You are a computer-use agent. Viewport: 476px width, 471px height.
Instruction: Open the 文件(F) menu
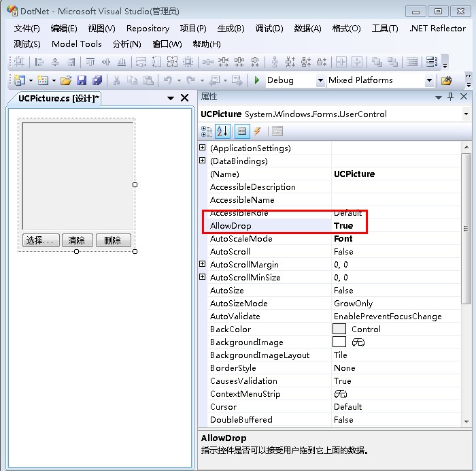pyautogui.click(x=27, y=29)
